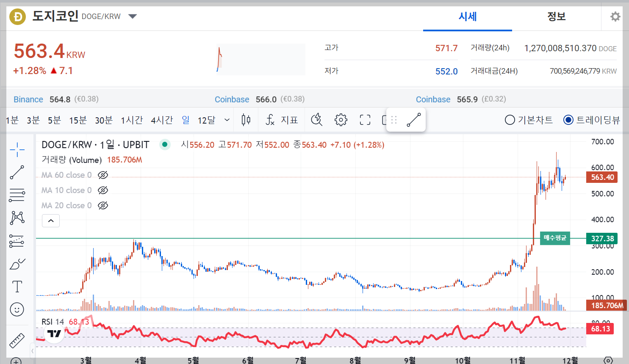Select the 12달 timeframe
Screen dimensions: 629x364
[206, 120]
